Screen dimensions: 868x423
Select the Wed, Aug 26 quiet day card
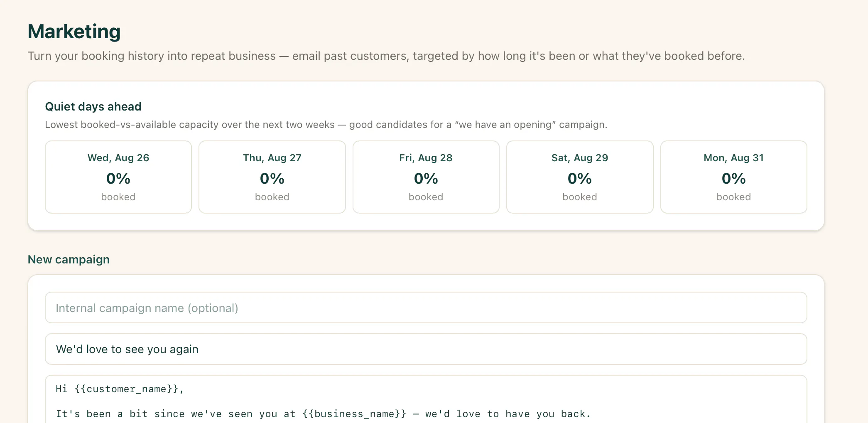[x=118, y=177]
